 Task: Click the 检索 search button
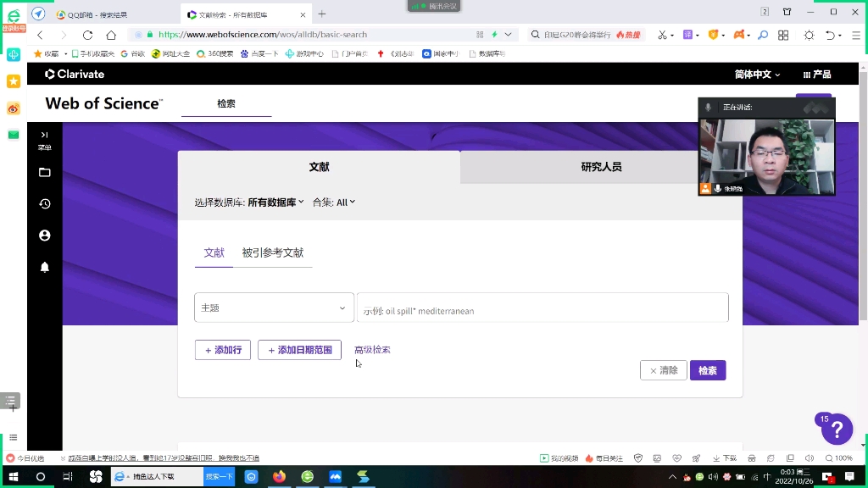click(x=708, y=370)
